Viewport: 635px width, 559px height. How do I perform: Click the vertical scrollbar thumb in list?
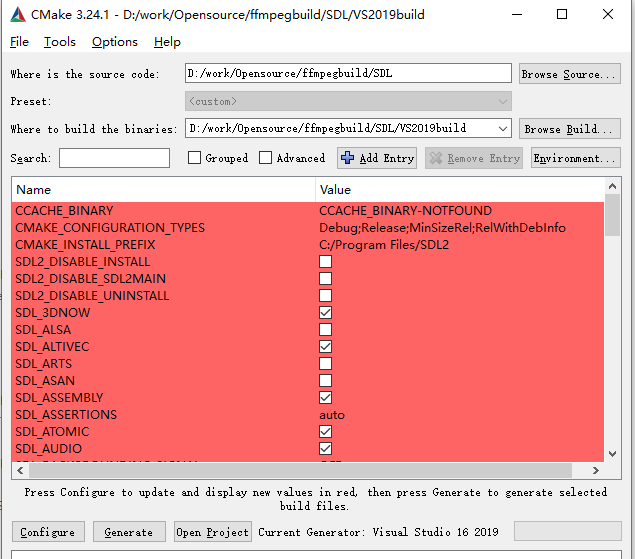(x=612, y=215)
